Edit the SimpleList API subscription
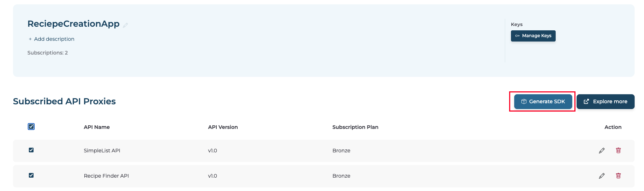 click(601, 151)
